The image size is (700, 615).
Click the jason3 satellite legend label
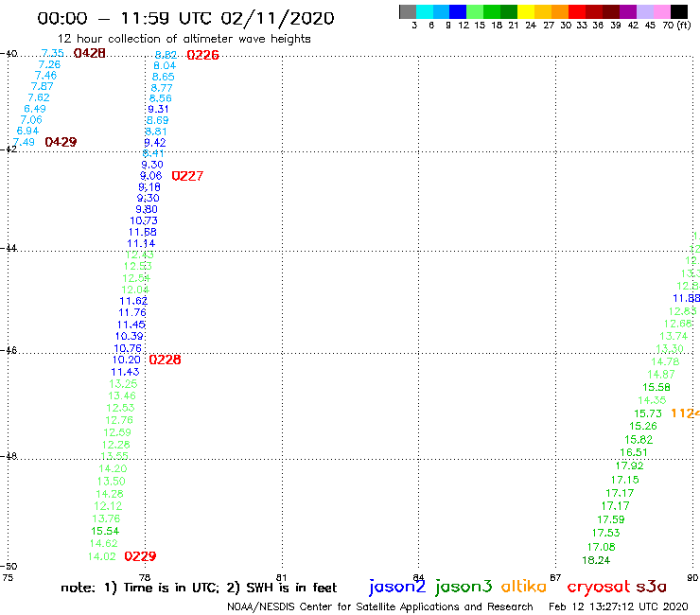tap(464, 587)
